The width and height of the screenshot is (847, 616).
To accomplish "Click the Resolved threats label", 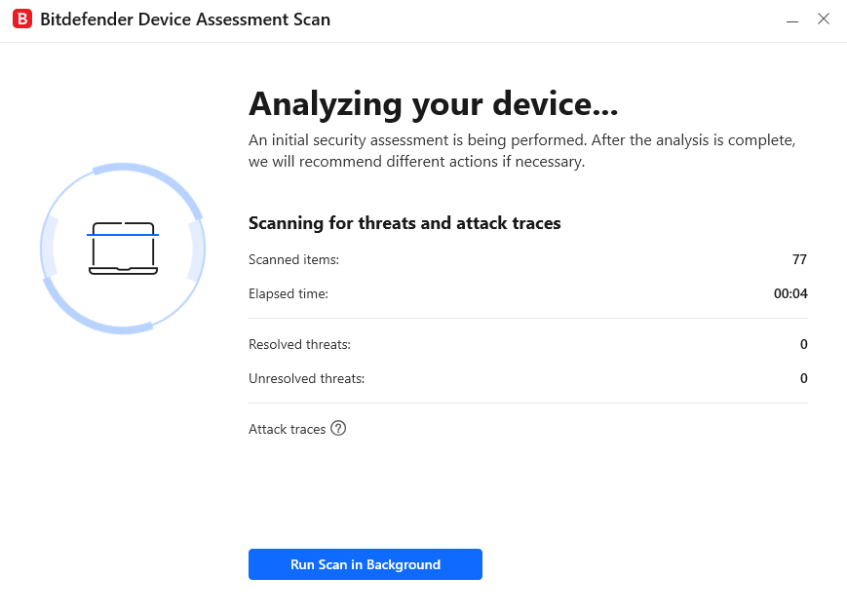I will pyautogui.click(x=300, y=344).
